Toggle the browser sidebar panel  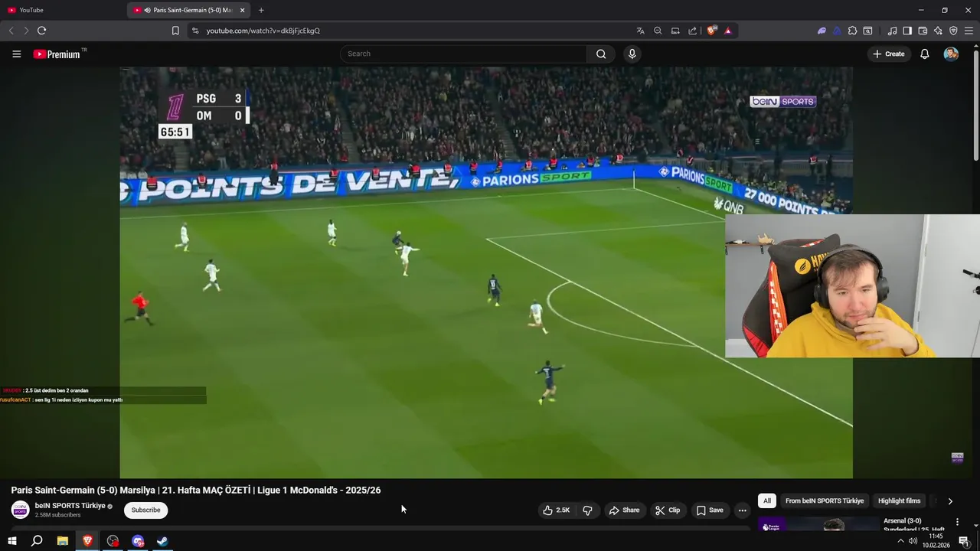[907, 31]
